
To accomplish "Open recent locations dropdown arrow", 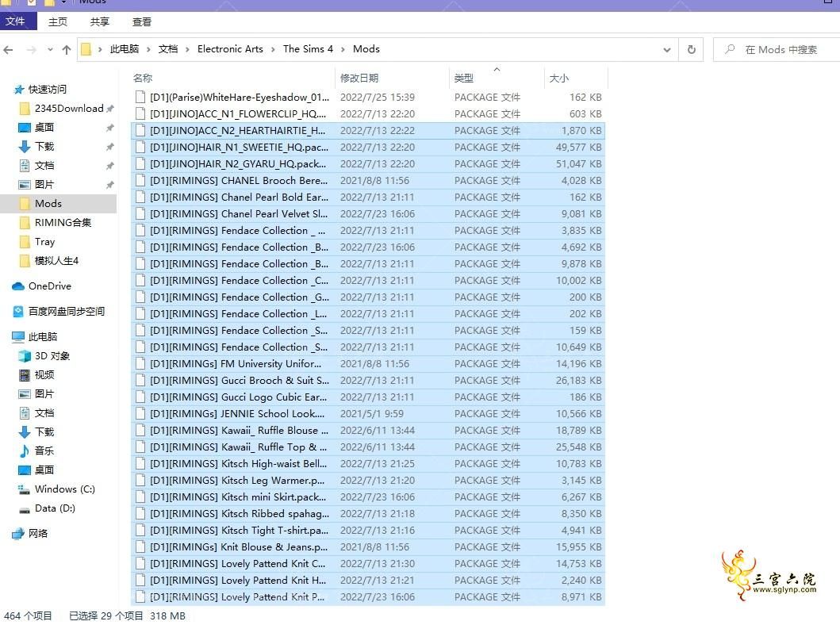I will [50, 50].
